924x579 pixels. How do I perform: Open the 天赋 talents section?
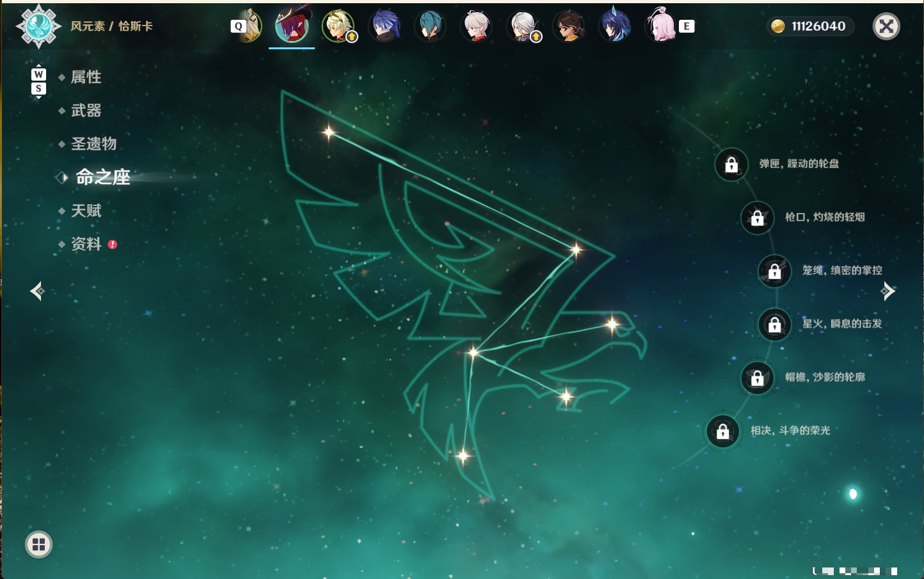coord(86,210)
